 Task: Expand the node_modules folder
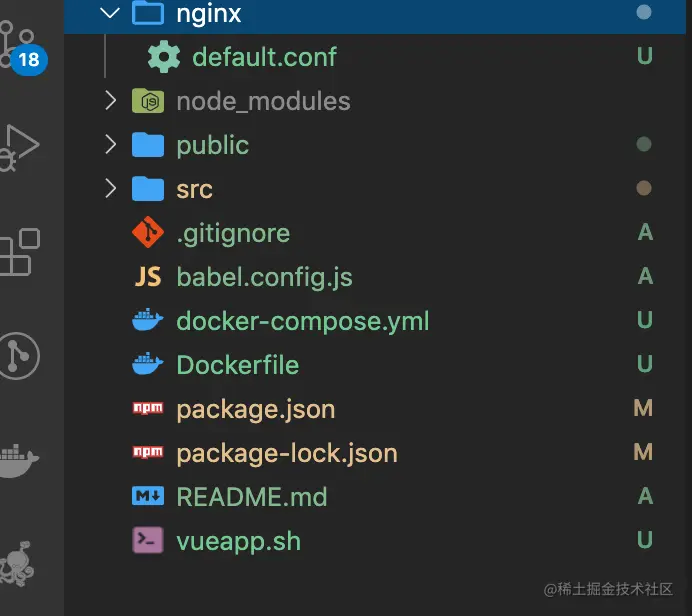(110, 101)
